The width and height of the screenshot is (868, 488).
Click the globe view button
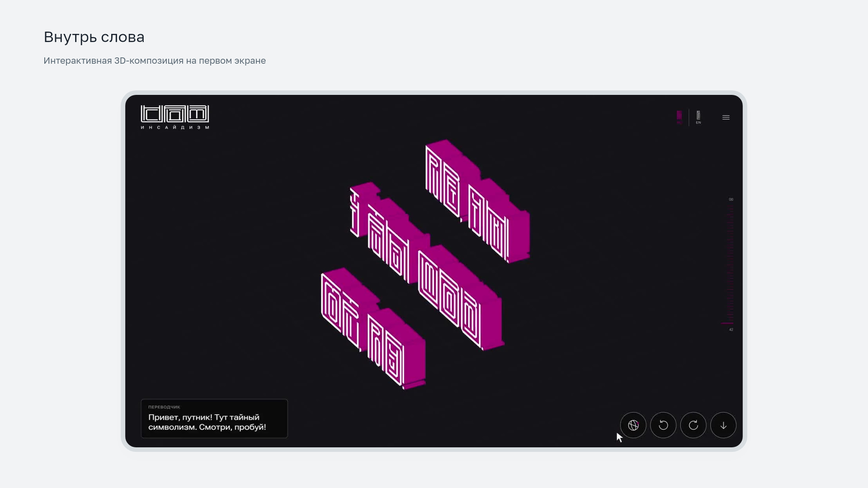633,425
